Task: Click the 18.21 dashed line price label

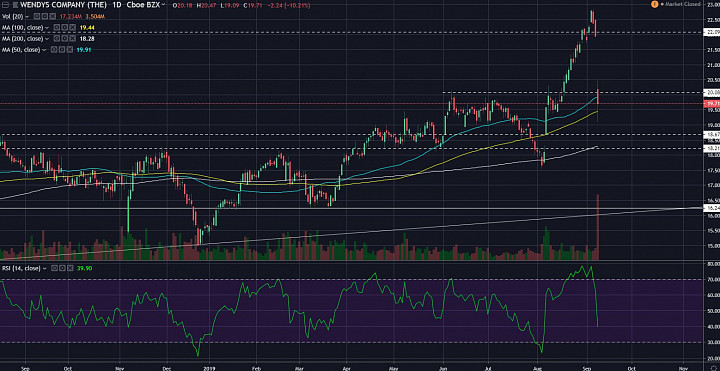Action: 712,148
